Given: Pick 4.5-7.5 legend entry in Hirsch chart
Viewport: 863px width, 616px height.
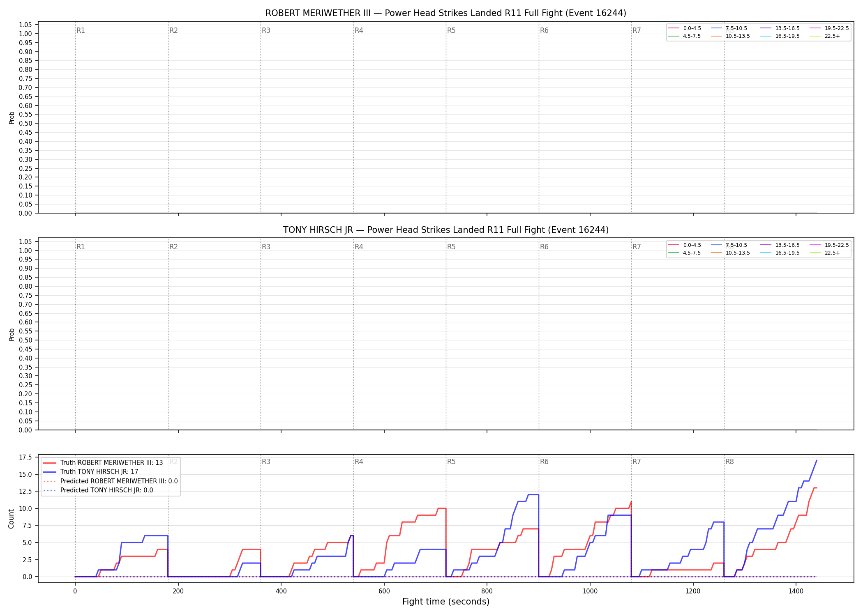Looking at the screenshot, I should tap(685, 253).
